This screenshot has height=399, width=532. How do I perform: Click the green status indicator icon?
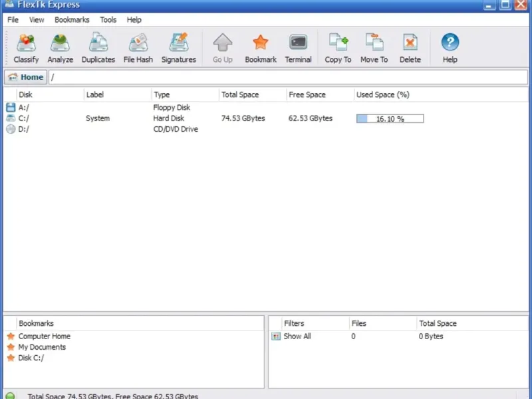point(10,396)
